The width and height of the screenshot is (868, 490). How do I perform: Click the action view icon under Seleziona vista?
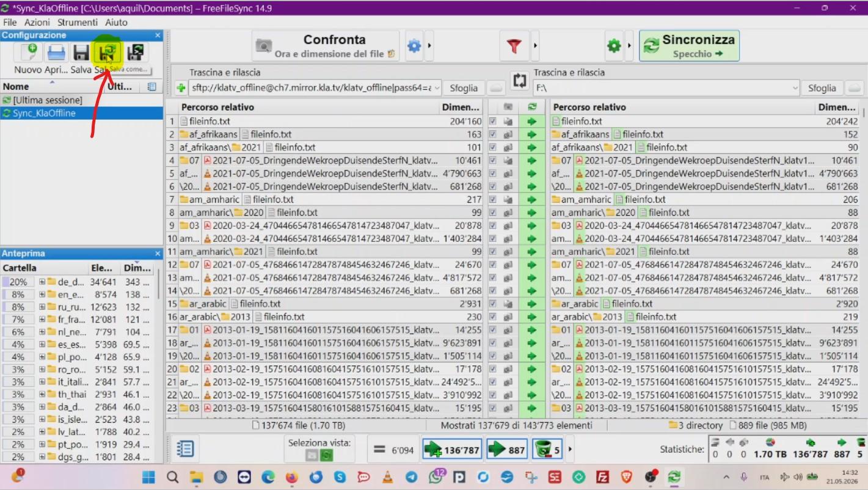pos(327,455)
